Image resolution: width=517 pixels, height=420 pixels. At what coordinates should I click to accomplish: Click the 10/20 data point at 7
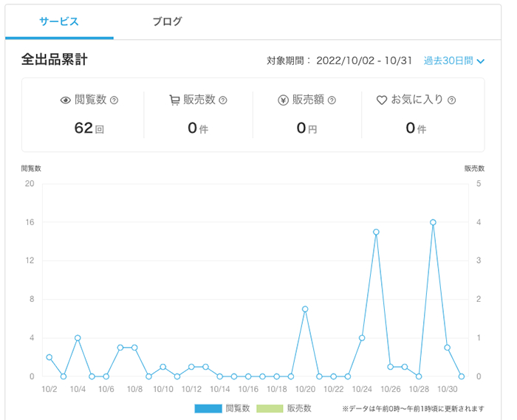pos(305,309)
